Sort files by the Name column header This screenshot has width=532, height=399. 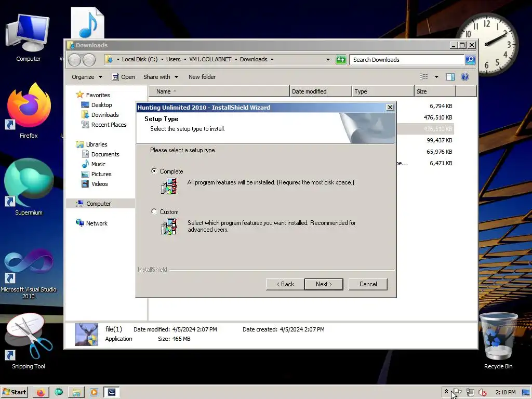click(x=219, y=91)
